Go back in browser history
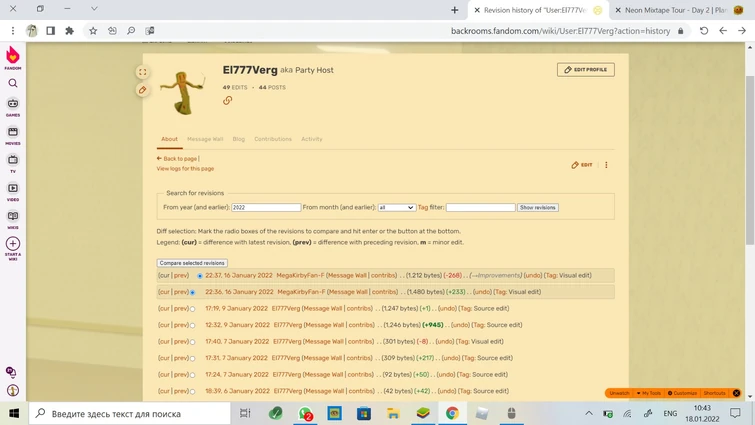Viewport: 755px width, 425px height. [723, 31]
